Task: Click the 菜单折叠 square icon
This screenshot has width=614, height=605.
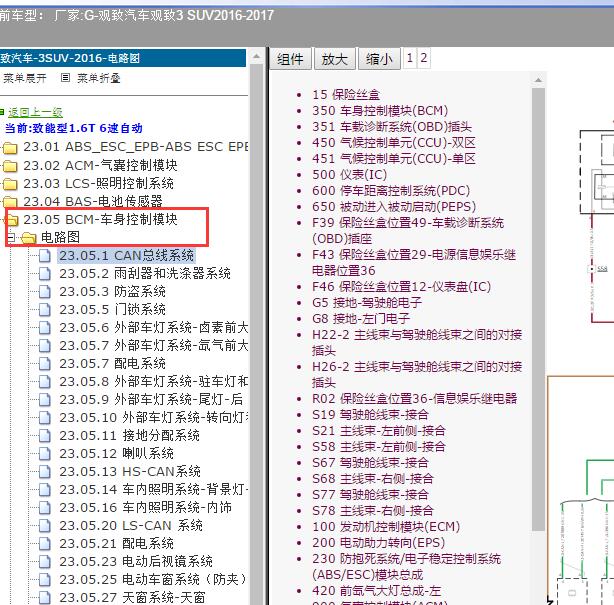Action: [x=65, y=78]
